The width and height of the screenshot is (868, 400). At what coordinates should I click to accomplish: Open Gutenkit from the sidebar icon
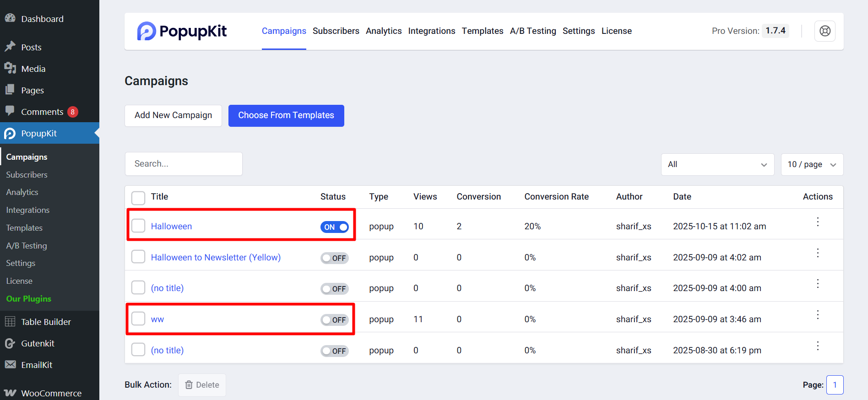click(10, 343)
